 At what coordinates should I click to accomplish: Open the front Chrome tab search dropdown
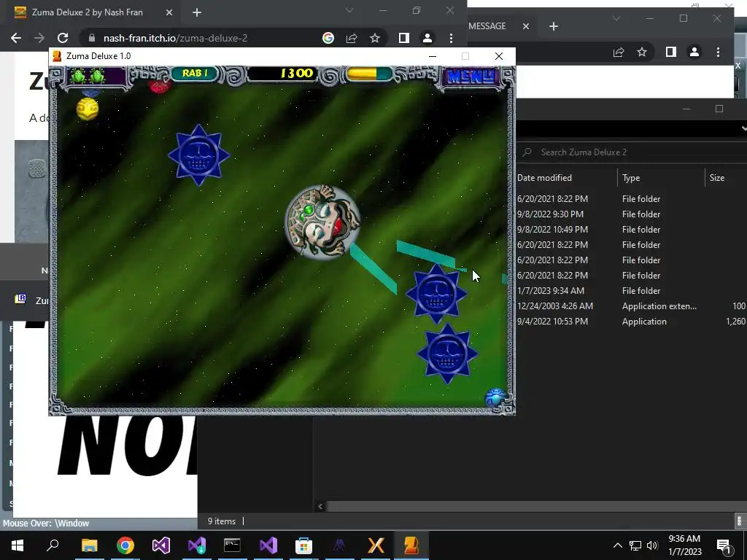349,10
